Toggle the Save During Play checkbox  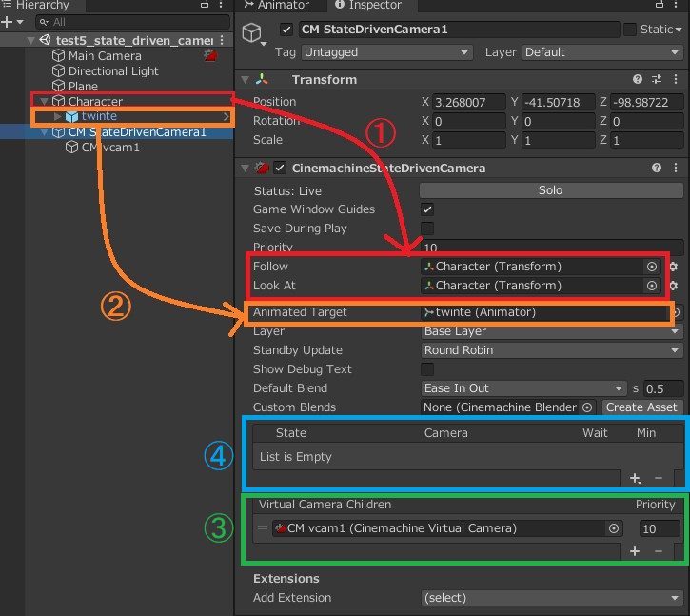click(x=427, y=229)
